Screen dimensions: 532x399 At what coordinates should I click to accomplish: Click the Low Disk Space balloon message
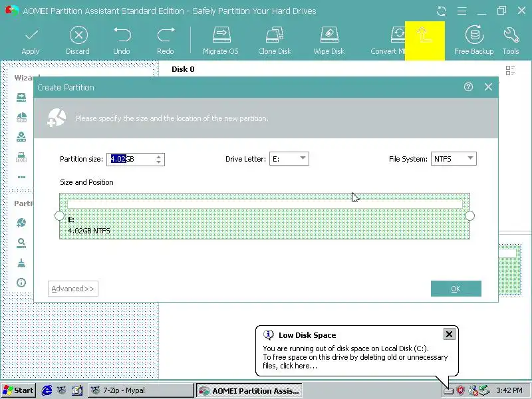(x=355, y=357)
